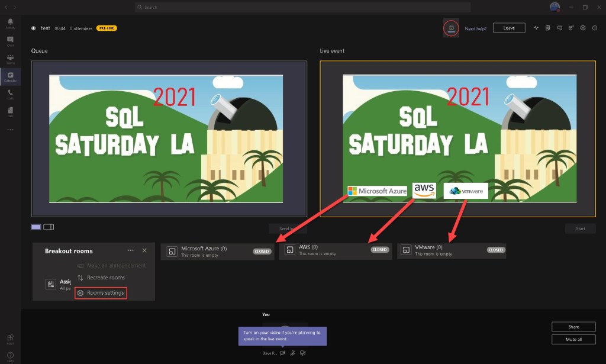Open Chat in the left sidebar
This screenshot has height=364, width=606.
10,41
